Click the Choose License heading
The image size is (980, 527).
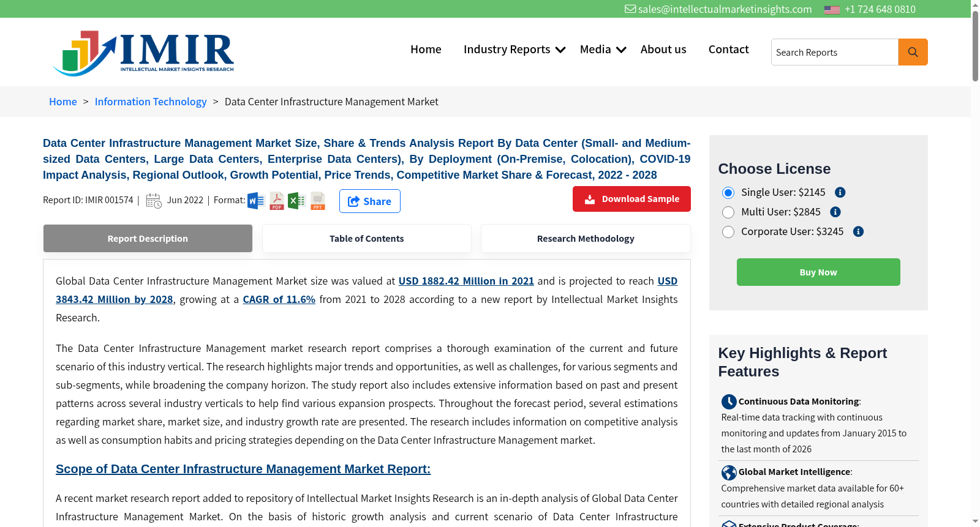[x=774, y=169]
